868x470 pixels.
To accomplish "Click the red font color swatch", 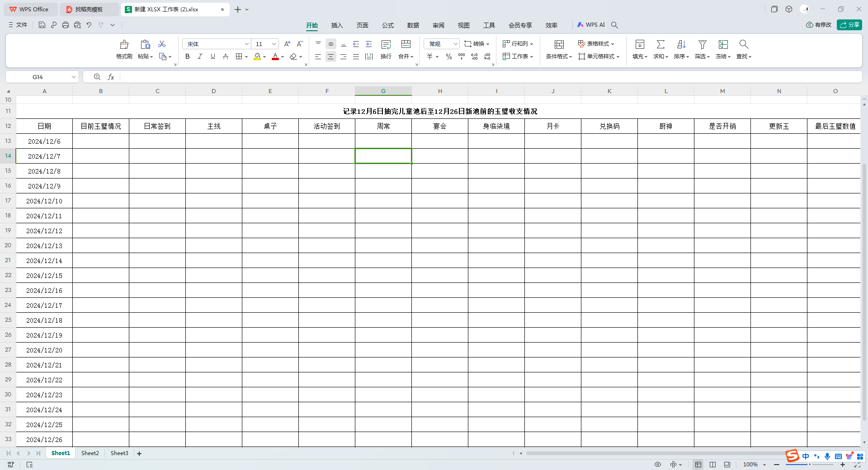I will click(275, 57).
